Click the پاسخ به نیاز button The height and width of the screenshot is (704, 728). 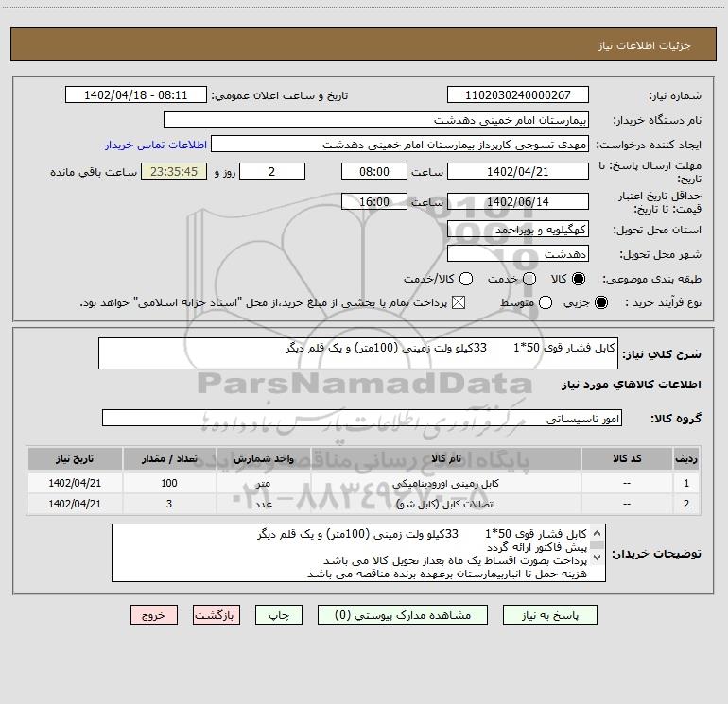(549, 615)
